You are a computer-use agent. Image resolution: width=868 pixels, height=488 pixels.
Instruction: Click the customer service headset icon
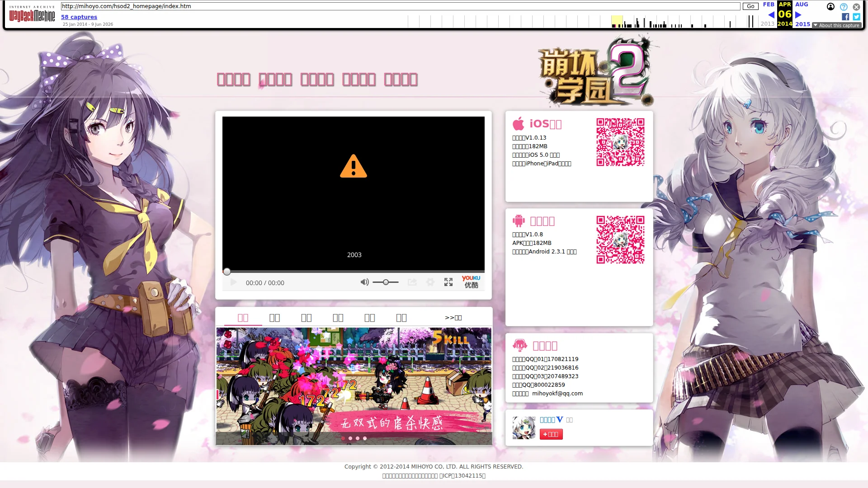click(x=520, y=345)
